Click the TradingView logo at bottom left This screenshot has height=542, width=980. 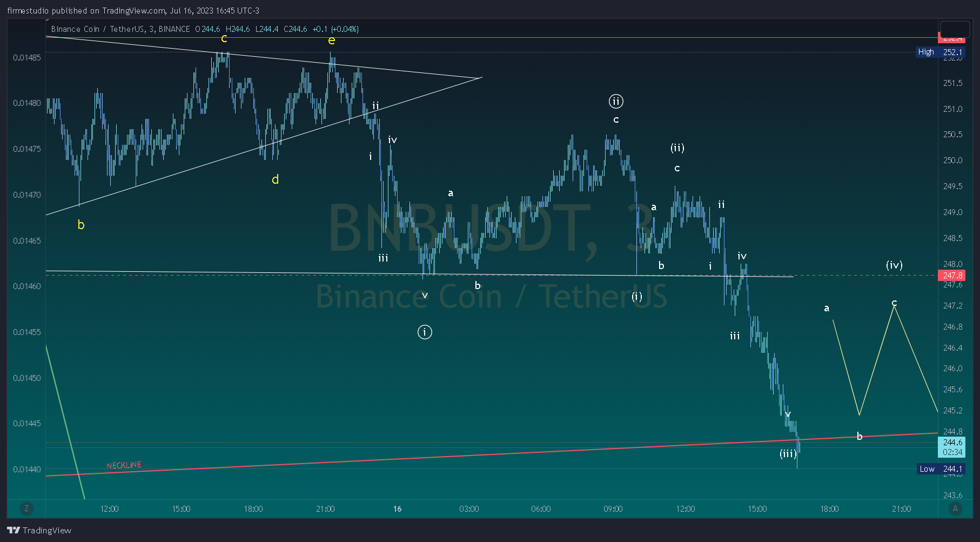click(39, 530)
